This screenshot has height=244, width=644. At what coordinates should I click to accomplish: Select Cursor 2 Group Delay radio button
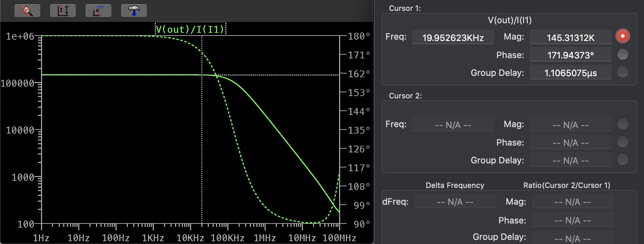pos(623,160)
